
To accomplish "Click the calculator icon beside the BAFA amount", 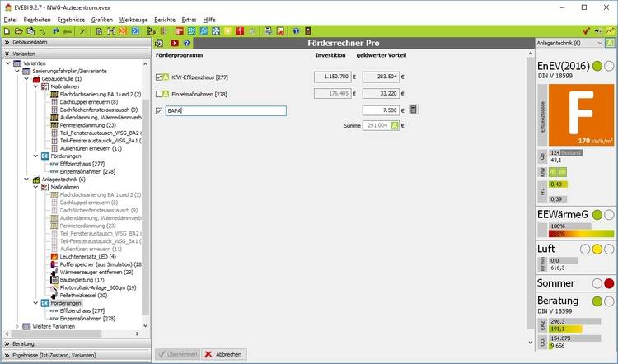I will point(414,110).
